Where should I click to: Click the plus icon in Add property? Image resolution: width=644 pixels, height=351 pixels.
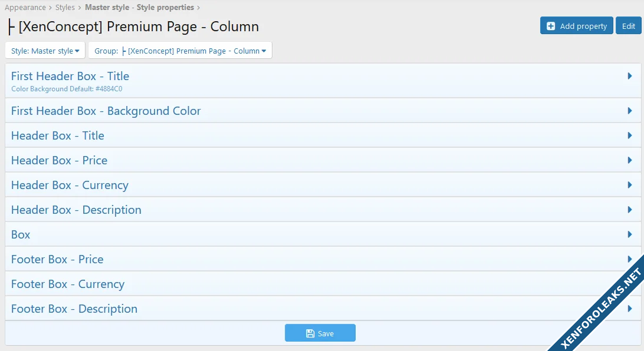pos(551,26)
